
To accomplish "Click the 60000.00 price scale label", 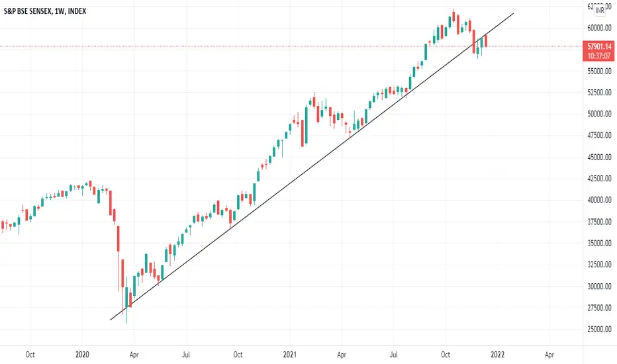I will [600, 28].
